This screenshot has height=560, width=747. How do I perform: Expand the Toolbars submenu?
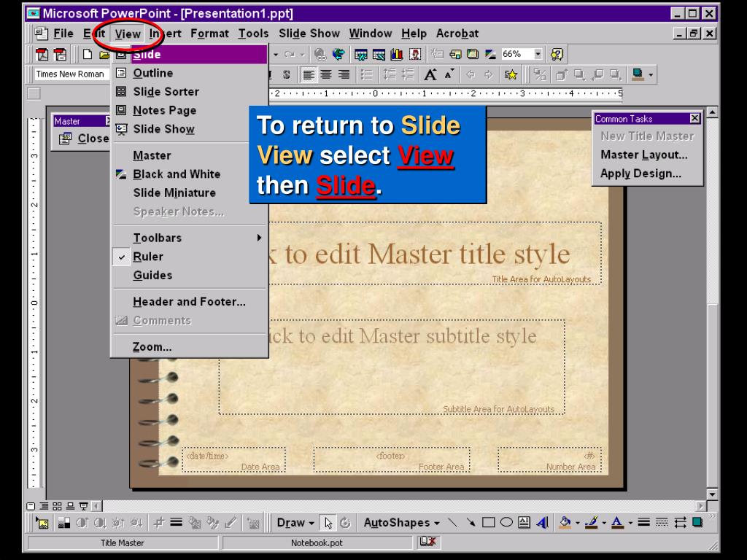click(189, 238)
